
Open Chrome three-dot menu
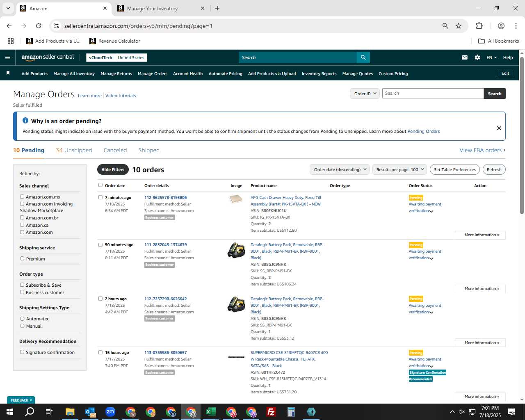[516, 26]
